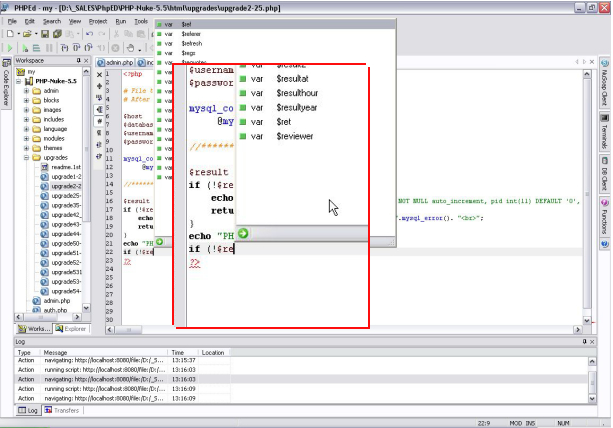The height and width of the screenshot is (428, 613).
Task: Close the Workspace panel
Action: 86,61
